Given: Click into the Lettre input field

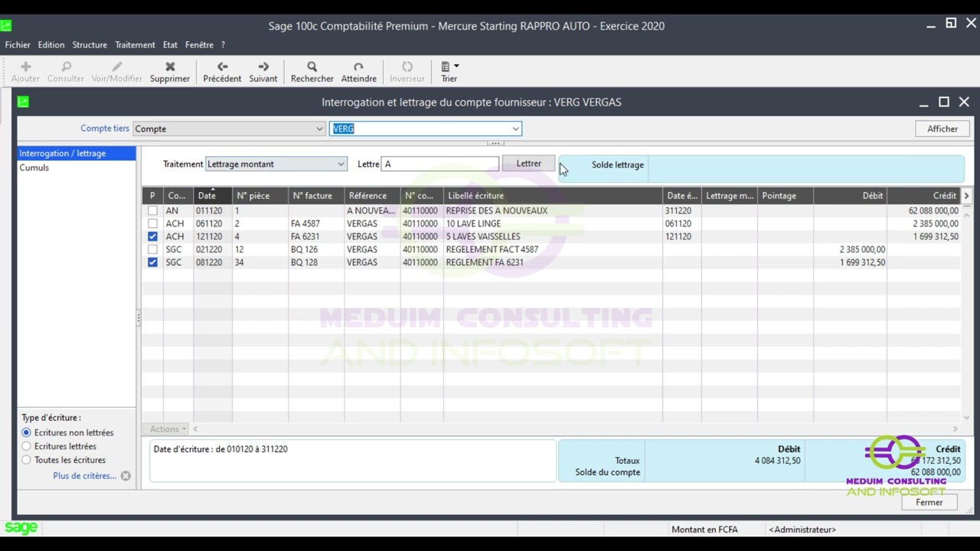Looking at the screenshot, I should coord(440,164).
